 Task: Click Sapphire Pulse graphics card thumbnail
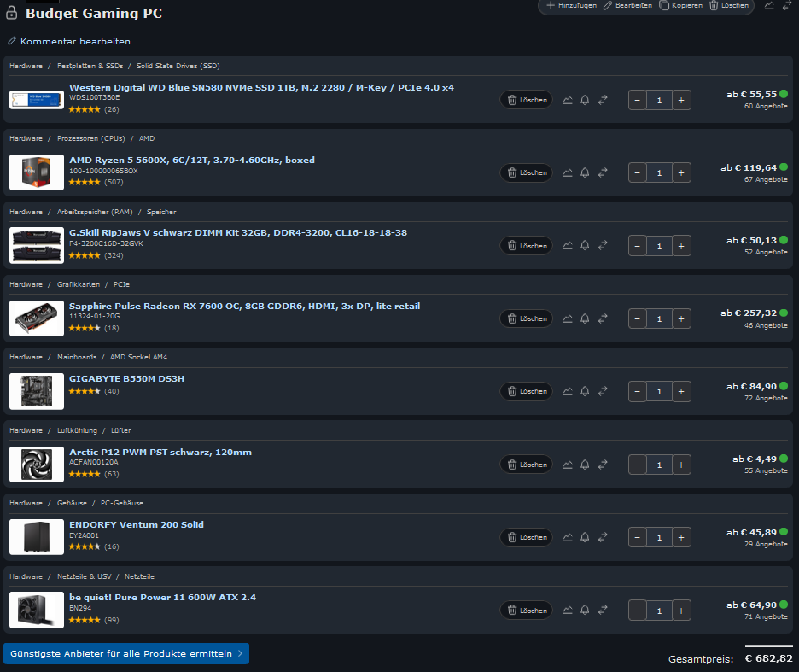pos(37,318)
